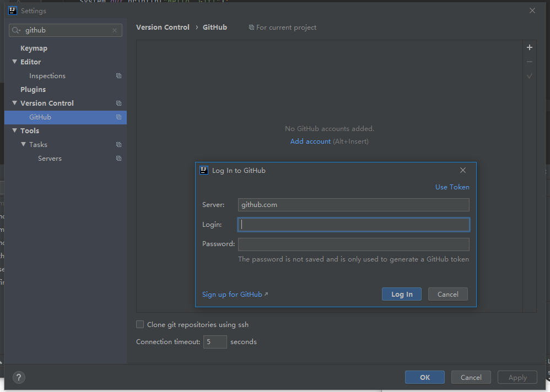Collapse the Version Control tree node
The width and height of the screenshot is (550, 392).
(x=15, y=103)
